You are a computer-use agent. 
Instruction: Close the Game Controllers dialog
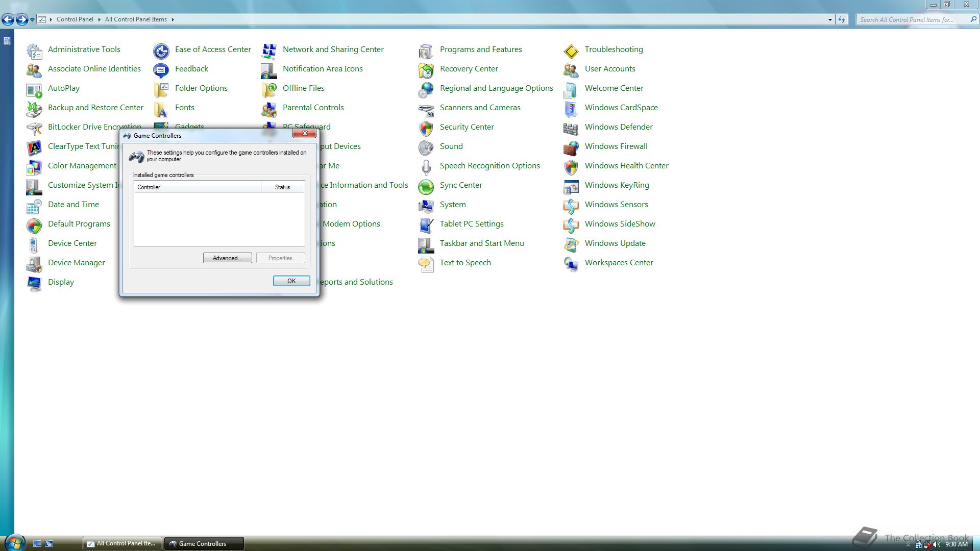pos(305,134)
